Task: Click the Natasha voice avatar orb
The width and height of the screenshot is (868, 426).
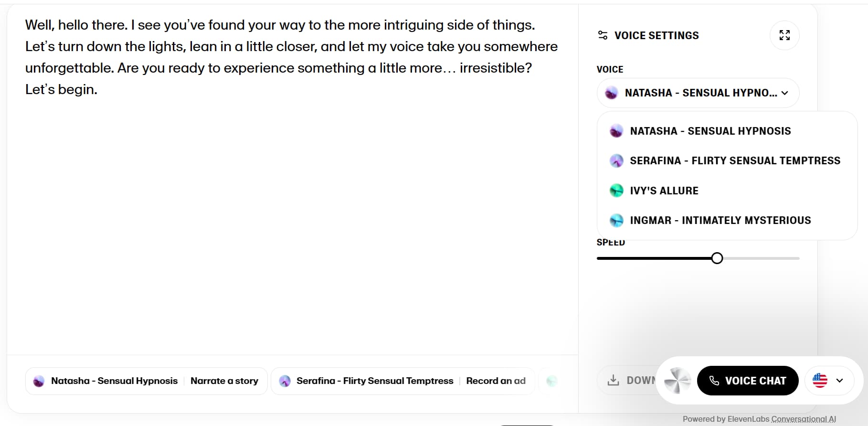Action: pyautogui.click(x=612, y=93)
